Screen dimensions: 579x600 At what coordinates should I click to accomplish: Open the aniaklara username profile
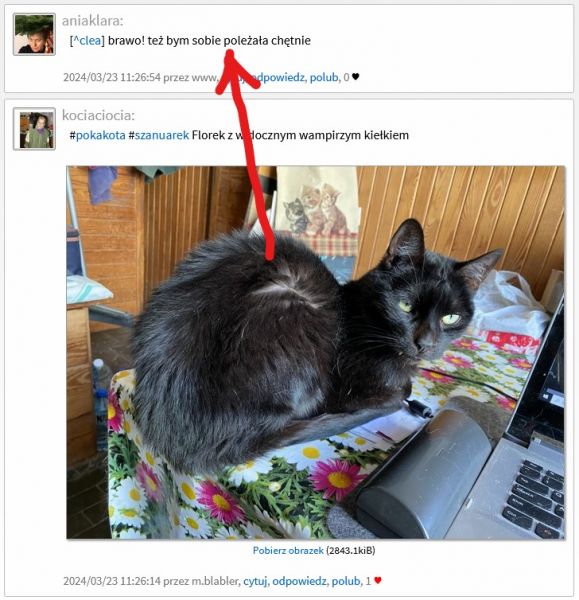93,21
